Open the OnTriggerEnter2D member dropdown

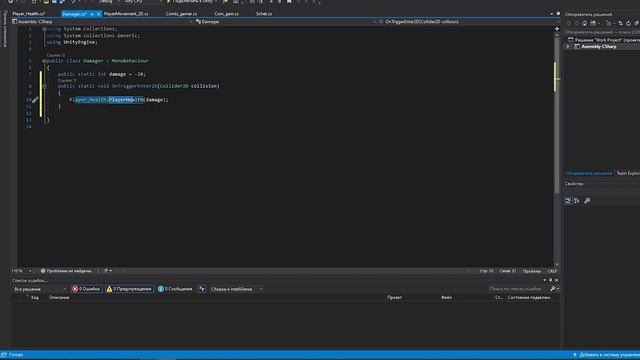[466, 22]
